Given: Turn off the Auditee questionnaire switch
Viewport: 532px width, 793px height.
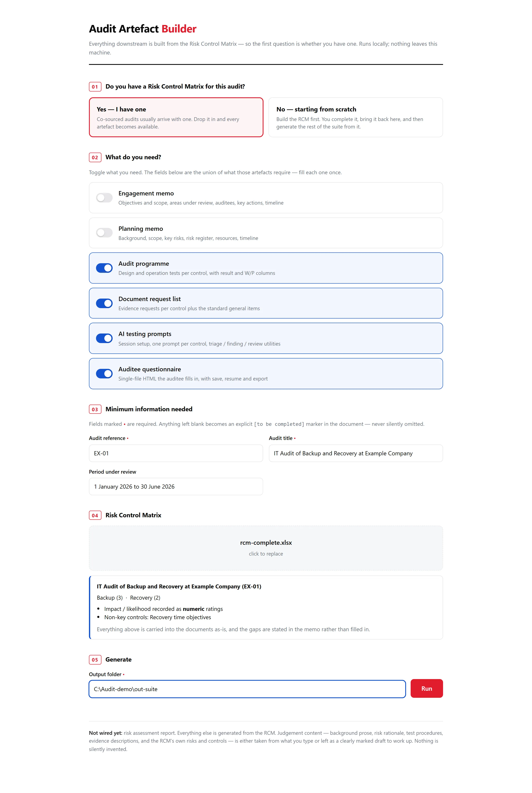Looking at the screenshot, I should (x=104, y=373).
